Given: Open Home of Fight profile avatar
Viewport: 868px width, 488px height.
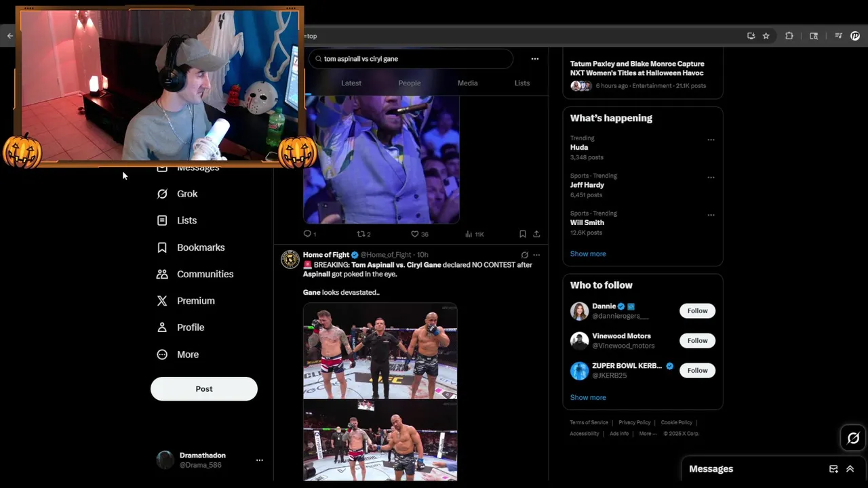Looking at the screenshot, I should [x=290, y=259].
